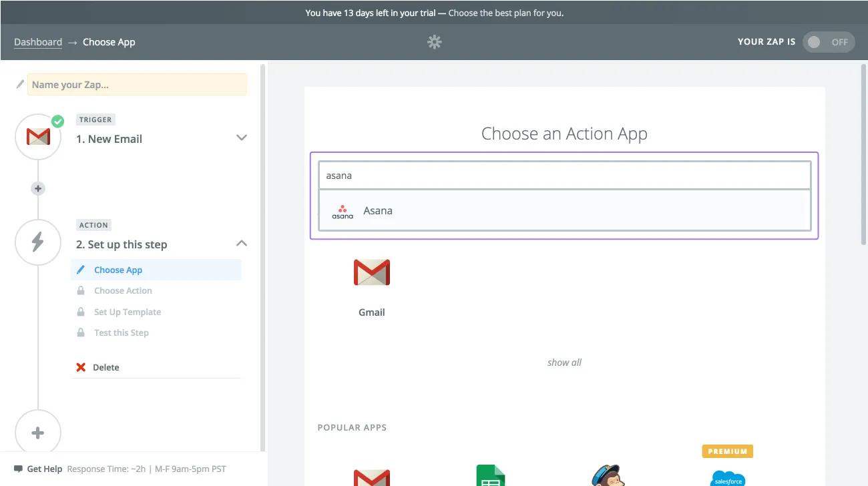Screen dimensions: 868x486
Task: Add a new step with large plus circle
Action: (x=38, y=433)
